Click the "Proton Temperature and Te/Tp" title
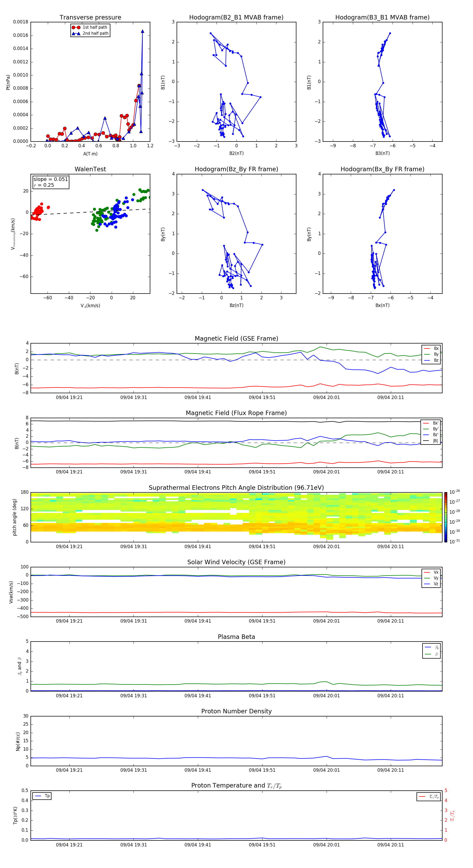This screenshot has width=473, height=868. pos(236,786)
